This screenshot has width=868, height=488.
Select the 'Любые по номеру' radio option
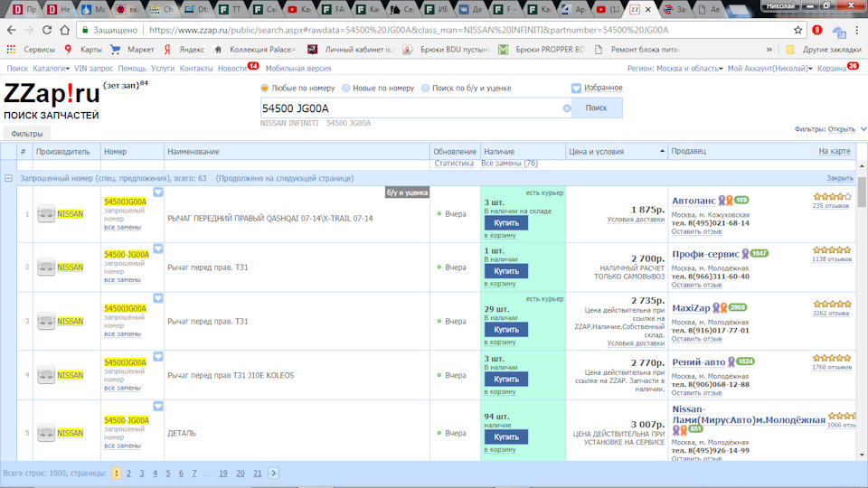tap(265, 88)
